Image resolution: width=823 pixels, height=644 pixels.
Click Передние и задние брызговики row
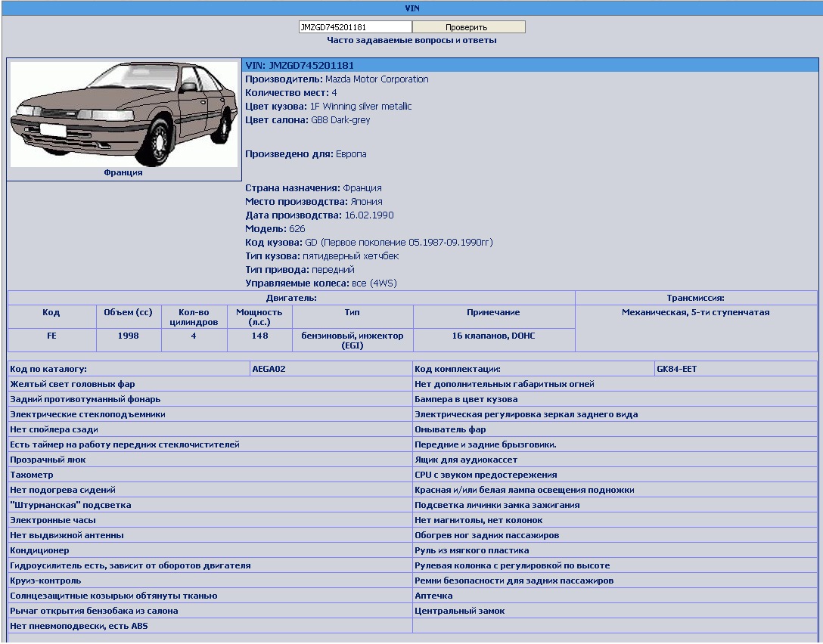pyautogui.click(x=615, y=445)
